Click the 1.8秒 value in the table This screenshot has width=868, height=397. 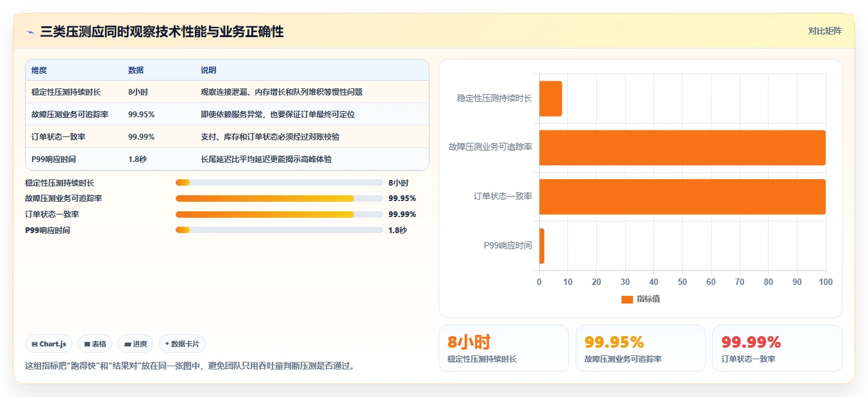(x=137, y=159)
